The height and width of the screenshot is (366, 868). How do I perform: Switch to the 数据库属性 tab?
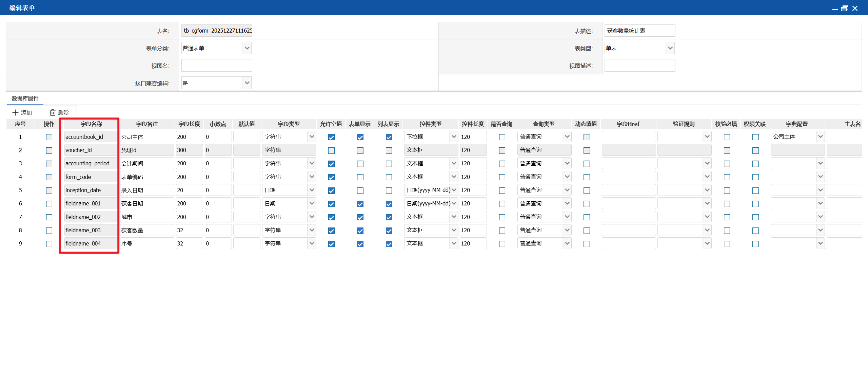(x=25, y=98)
